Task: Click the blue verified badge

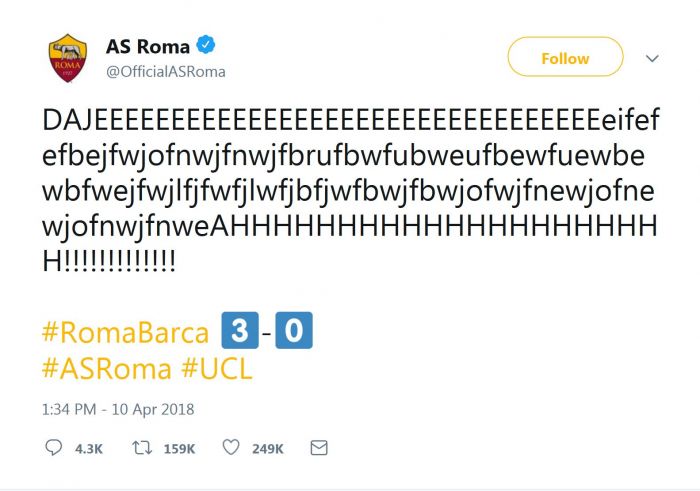Action: [x=205, y=46]
